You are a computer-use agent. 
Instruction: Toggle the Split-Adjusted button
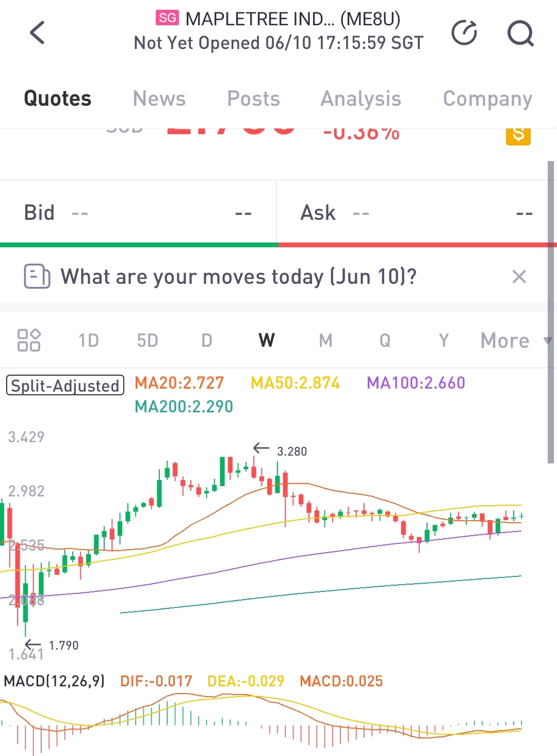click(65, 385)
